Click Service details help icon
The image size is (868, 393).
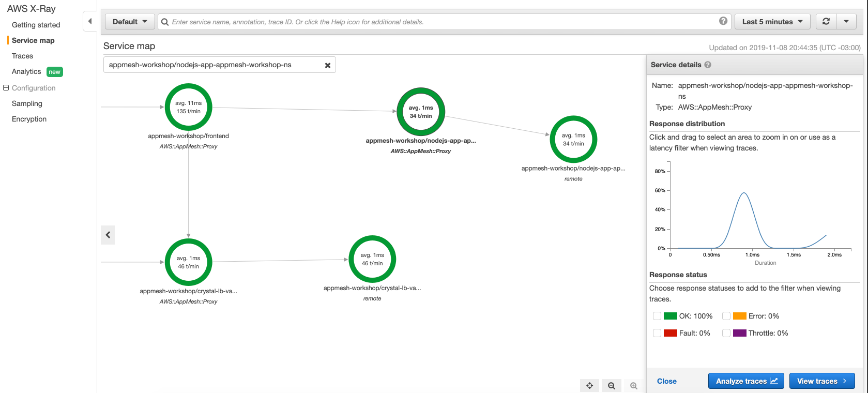coord(708,65)
